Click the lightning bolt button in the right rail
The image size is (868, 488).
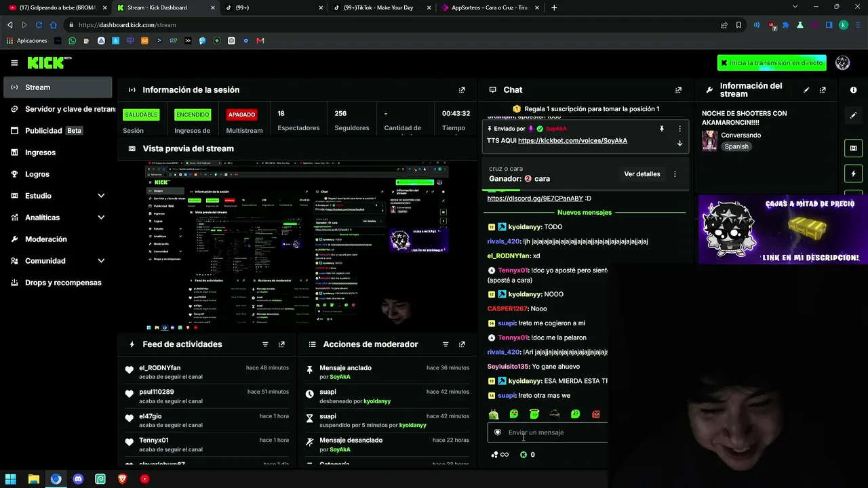[x=853, y=174]
